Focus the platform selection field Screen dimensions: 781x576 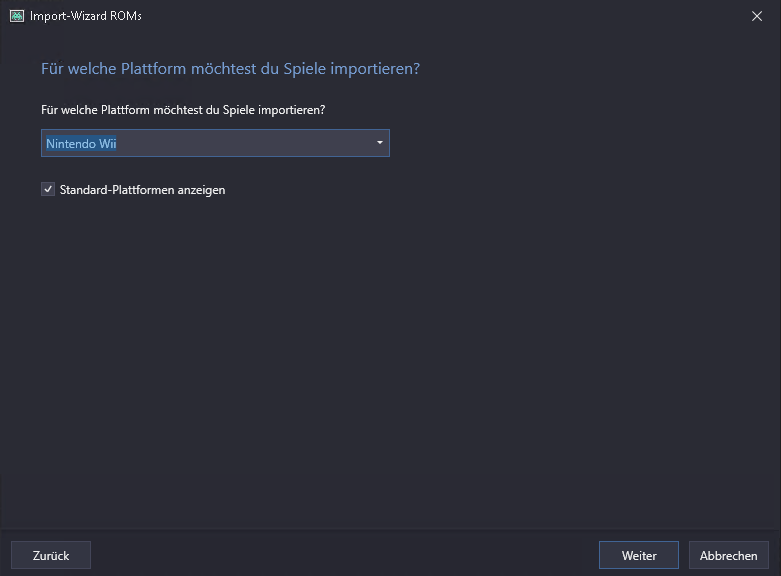coord(215,143)
